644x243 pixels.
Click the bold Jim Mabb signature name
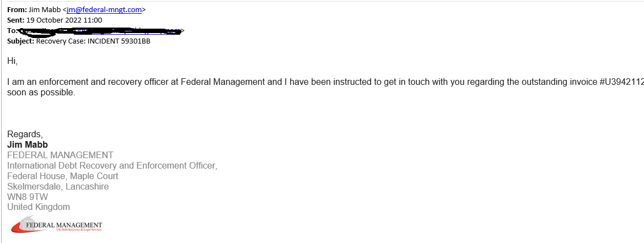tap(28, 145)
